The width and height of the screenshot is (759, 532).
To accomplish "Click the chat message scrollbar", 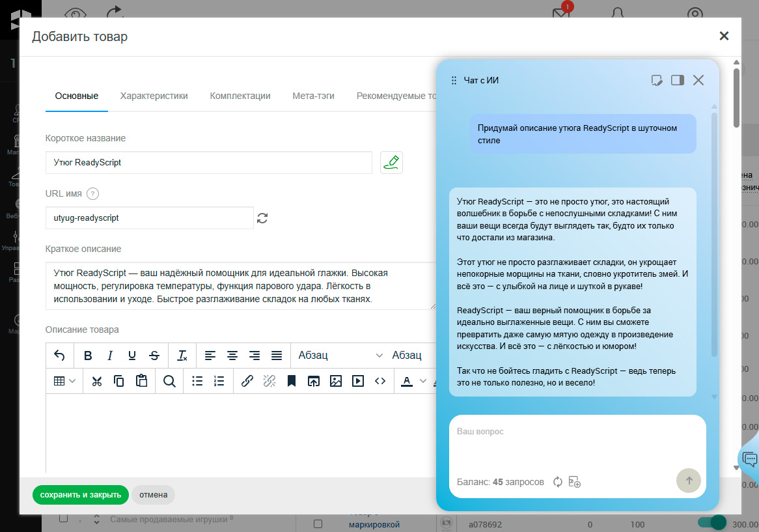I will (x=714, y=235).
